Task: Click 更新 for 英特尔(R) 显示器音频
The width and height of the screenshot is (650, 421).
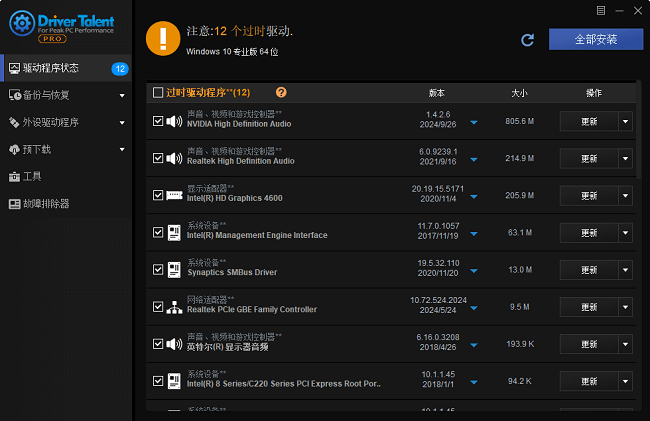Action: [589, 344]
